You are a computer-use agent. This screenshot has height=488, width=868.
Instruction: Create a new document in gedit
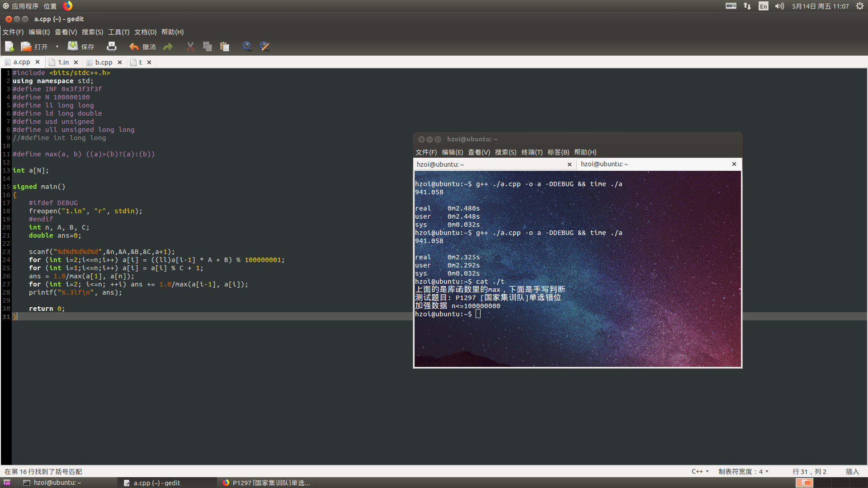click(9, 47)
